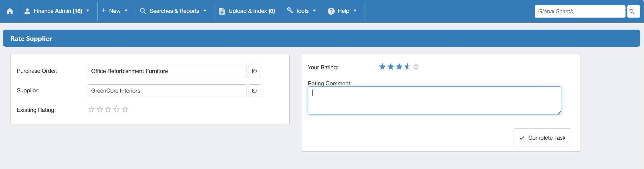Image resolution: width=644 pixels, height=169 pixels.
Task: Click fifth Existing Rating star
Action: [x=125, y=109]
